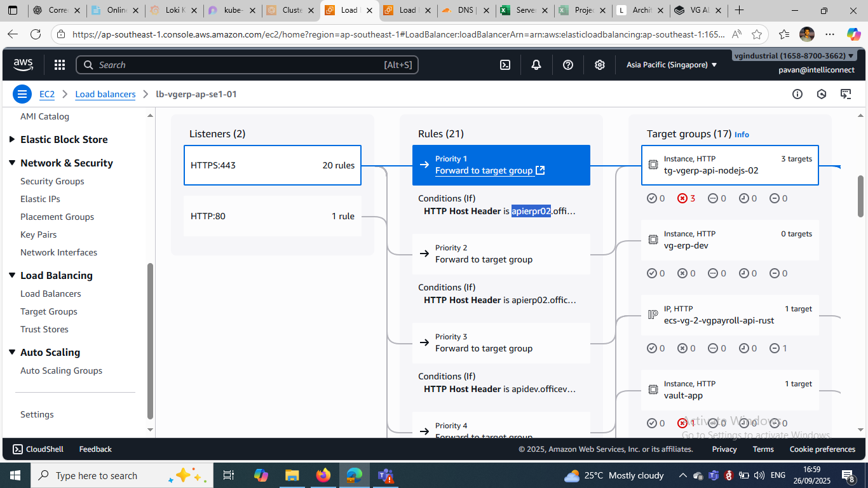Click the info circle icon in breadcrumb bar
868x488 pixels.
[797, 95]
